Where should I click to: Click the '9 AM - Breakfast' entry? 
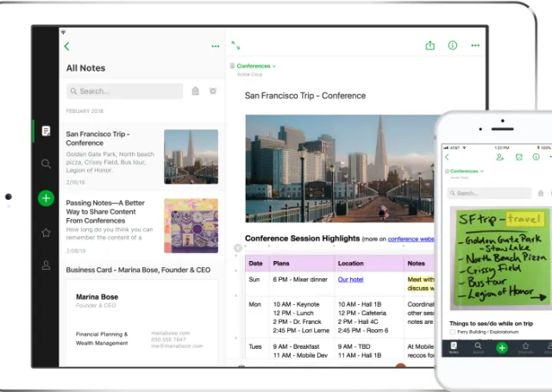[296, 346]
